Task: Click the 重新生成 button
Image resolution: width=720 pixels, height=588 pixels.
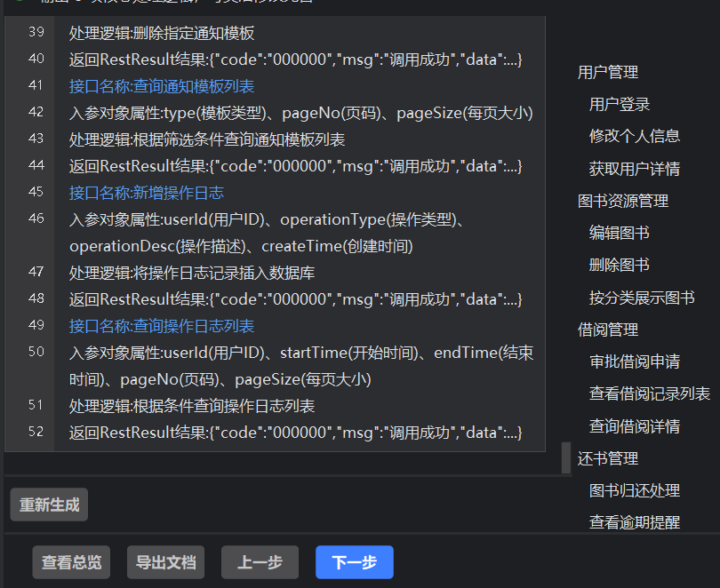Action: [48, 504]
